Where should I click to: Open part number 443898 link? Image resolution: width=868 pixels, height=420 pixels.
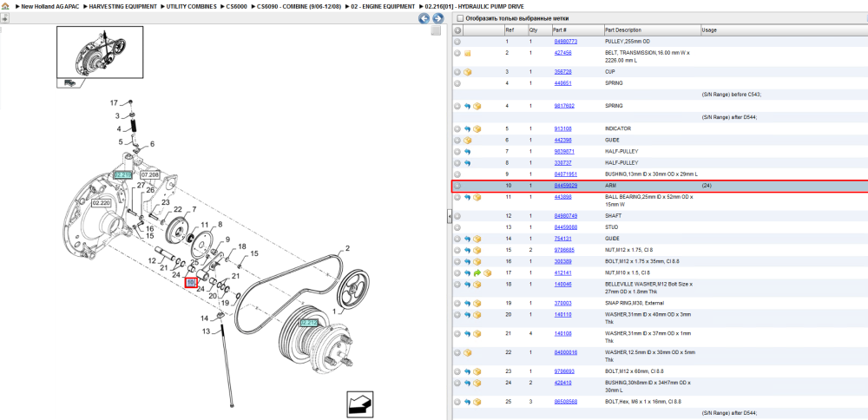coord(562,197)
